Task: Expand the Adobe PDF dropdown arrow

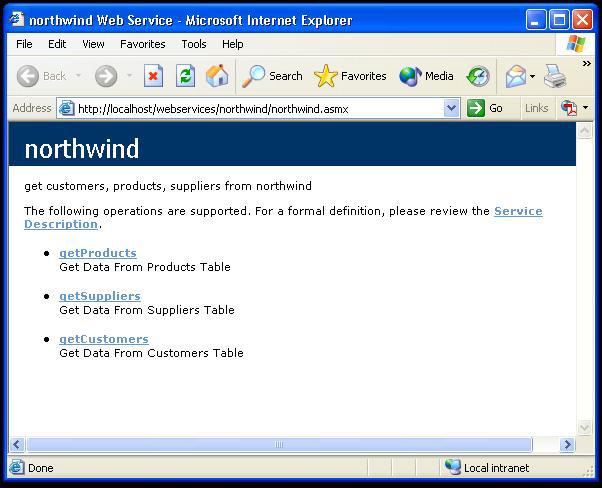Action: [x=585, y=108]
